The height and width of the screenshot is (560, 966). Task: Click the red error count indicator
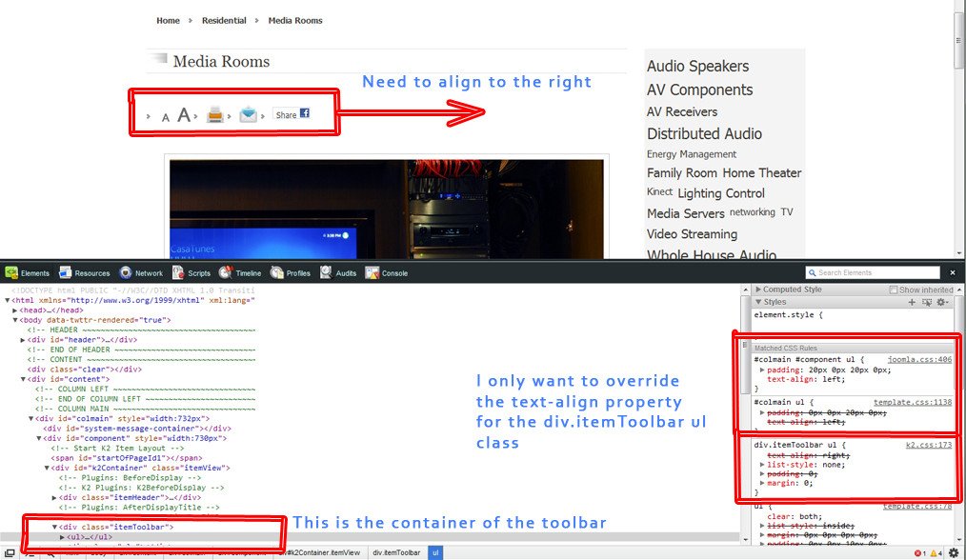pos(920,553)
